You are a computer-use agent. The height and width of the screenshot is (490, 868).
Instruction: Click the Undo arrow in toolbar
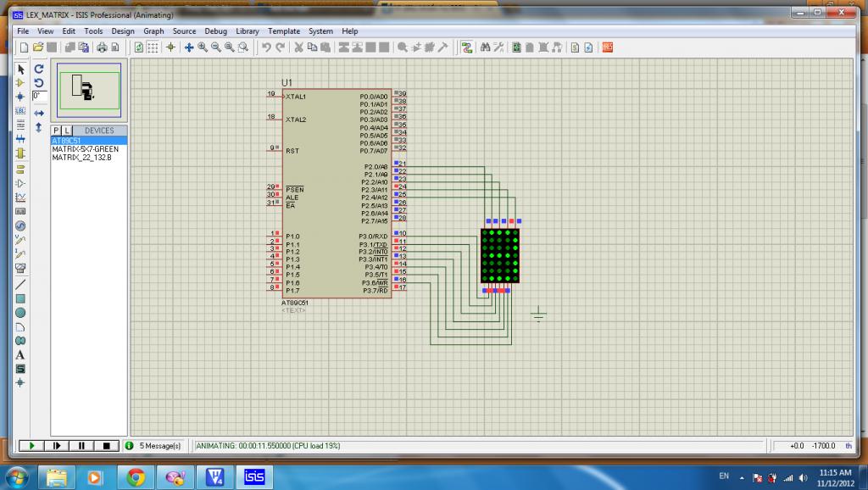coord(266,47)
